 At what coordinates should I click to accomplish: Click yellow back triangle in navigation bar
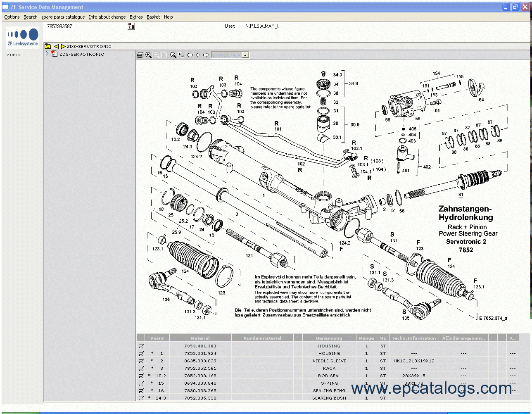(56, 46)
